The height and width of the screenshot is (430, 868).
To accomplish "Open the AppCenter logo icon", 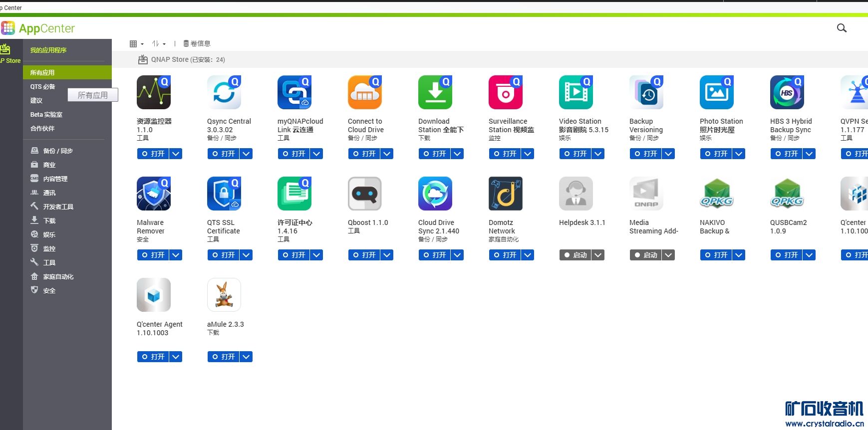I will click(8, 28).
